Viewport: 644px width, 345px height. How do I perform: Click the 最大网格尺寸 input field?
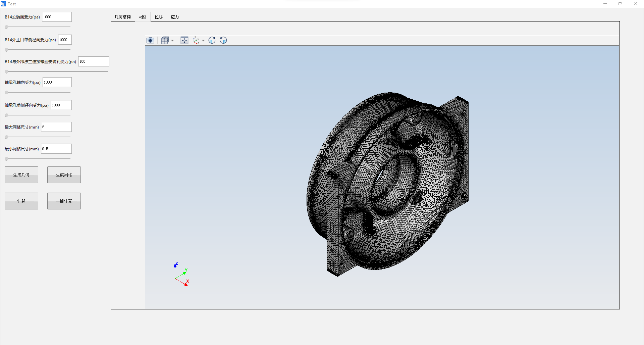(x=56, y=127)
